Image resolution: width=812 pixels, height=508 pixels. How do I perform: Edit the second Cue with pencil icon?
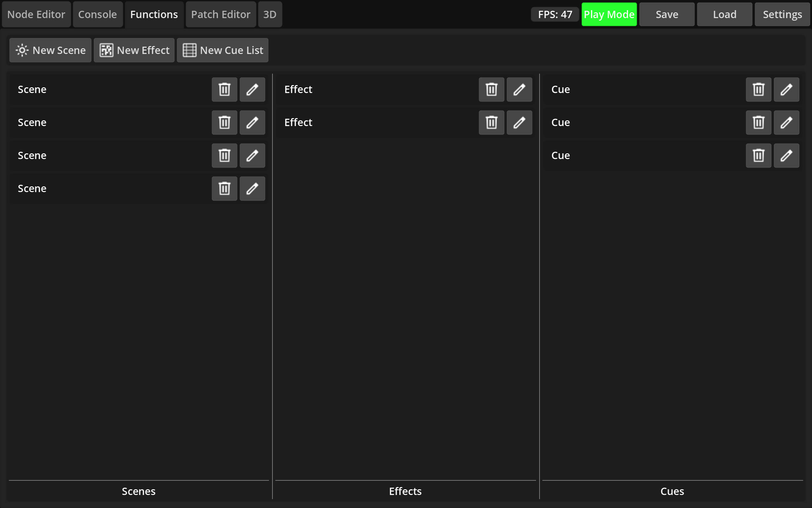click(x=787, y=122)
